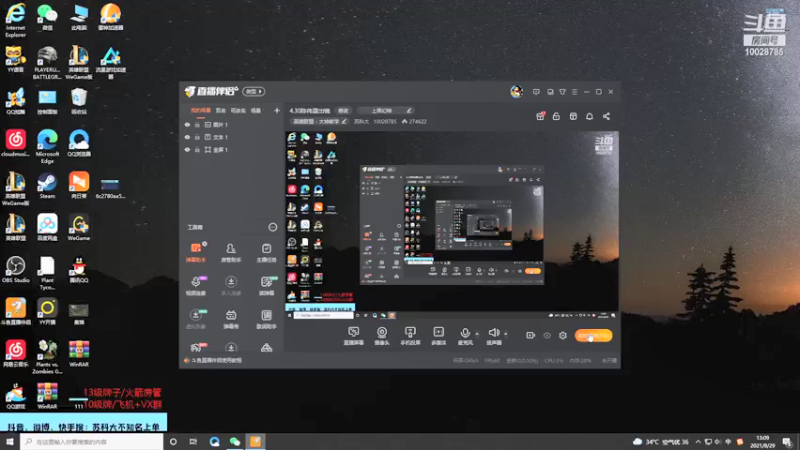This screenshot has height=450, width=800.
Task: Add a multimedia source (多媒体)
Action: pos(438,336)
